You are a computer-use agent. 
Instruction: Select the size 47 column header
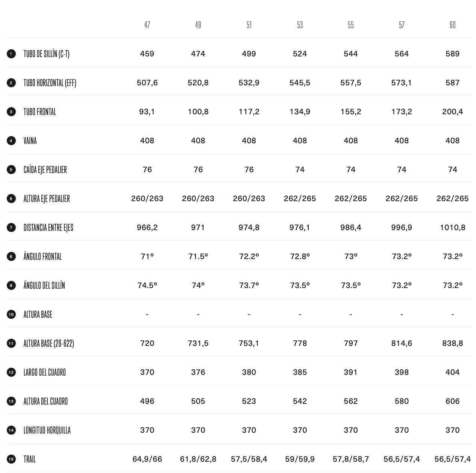point(147,25)
